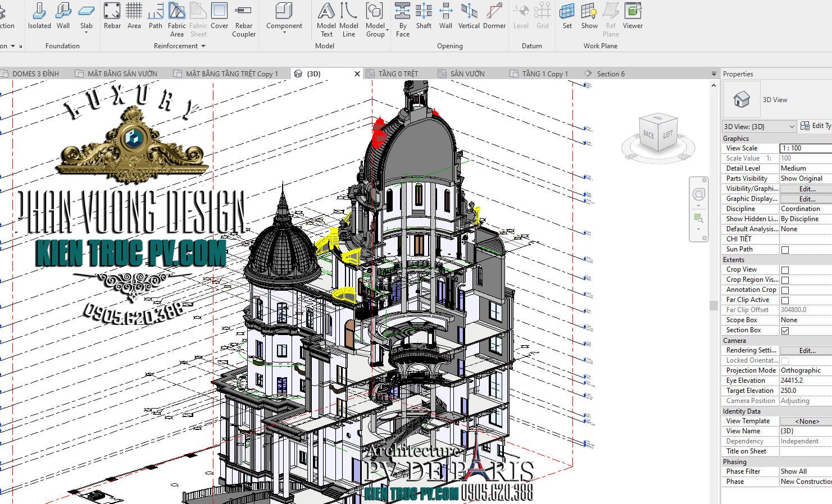Open the Scope Box None value
The height and width of the screenshot is (504, 832).
pyautogui.click(x=806, y=320)
